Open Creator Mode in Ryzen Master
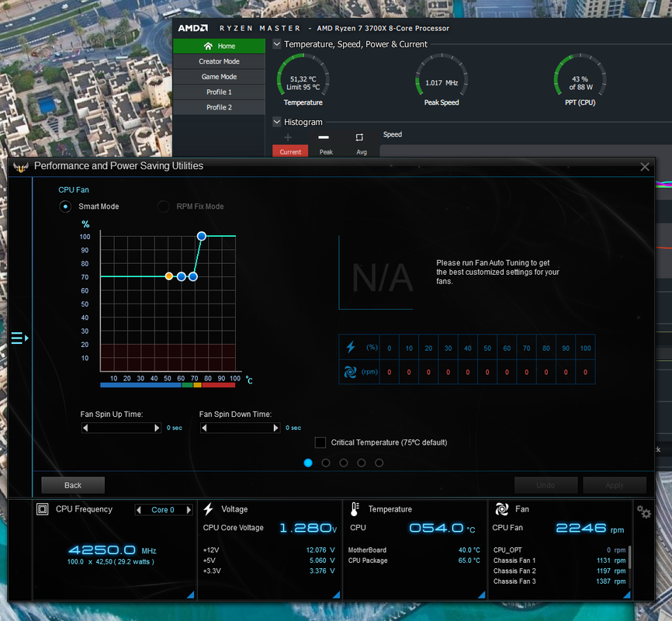The height and width of the screenshot is (621, 672). 219,61
